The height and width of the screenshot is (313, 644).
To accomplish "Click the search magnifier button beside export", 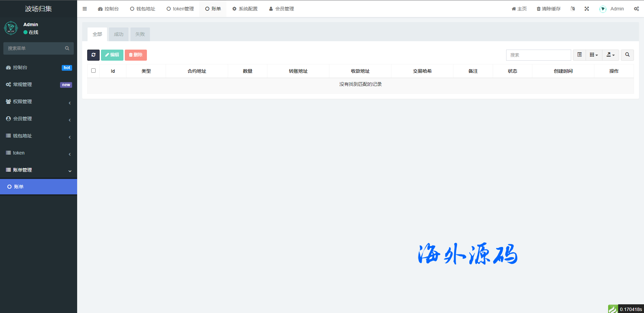I will coord(627,55).
